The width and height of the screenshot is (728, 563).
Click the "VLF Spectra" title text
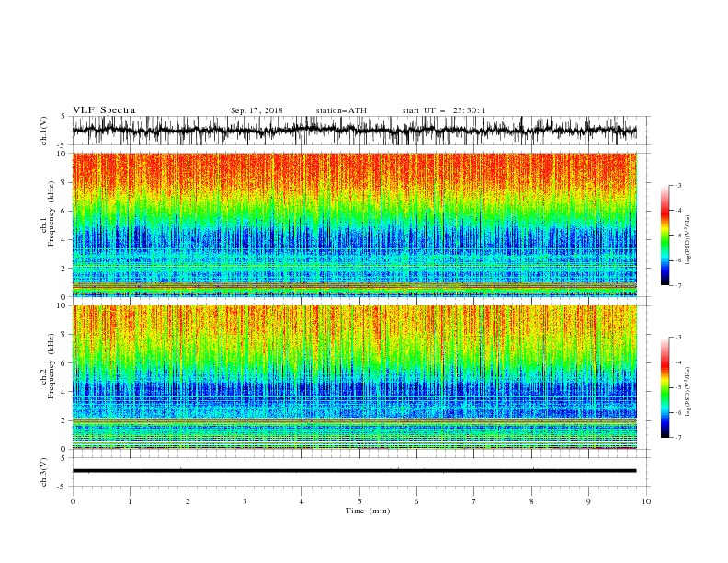pos(104,110)
